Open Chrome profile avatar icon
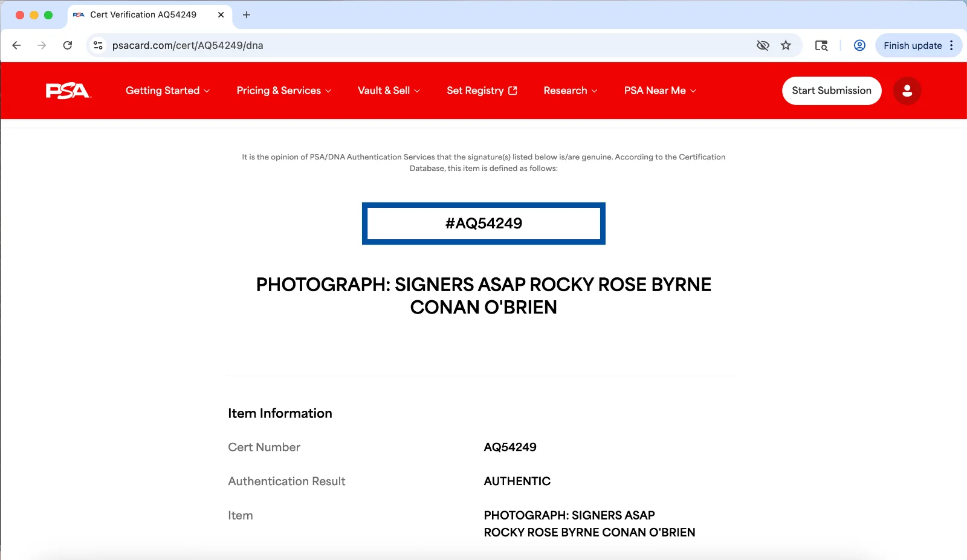Image resolution: width=967 pixels, height=560 pixels. coord(859,45)
